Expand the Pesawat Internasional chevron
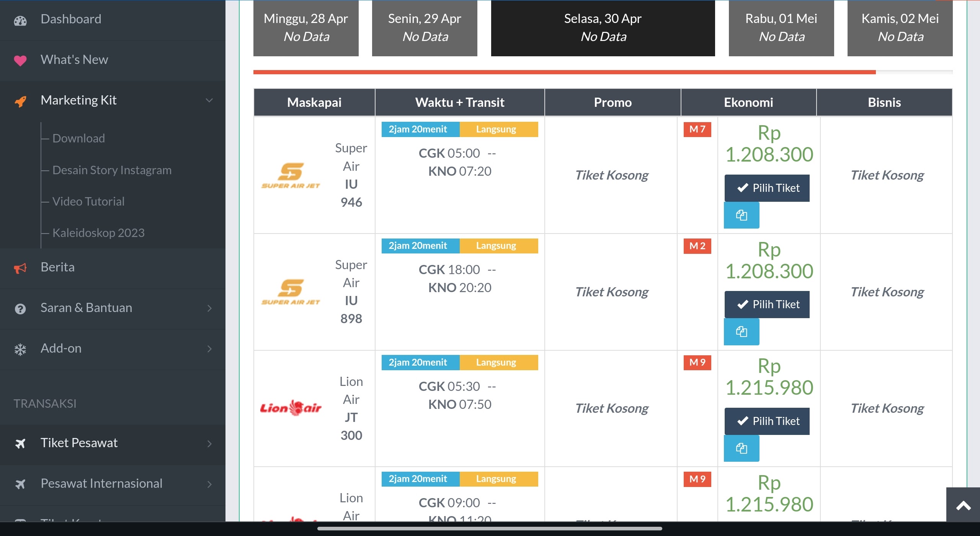This screenshot has height=536, width=980. (x=209, y=484)
